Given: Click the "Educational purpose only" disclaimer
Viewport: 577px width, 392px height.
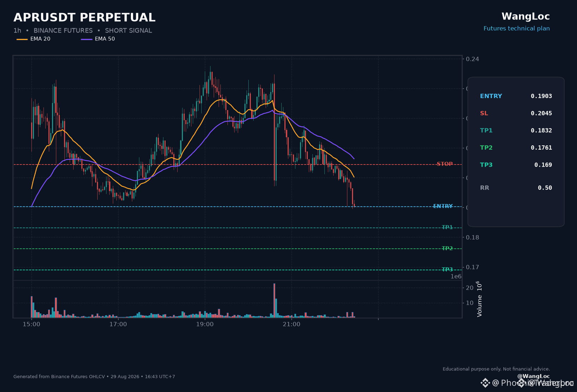Looking at the screenshot, I should click(496, 369).
